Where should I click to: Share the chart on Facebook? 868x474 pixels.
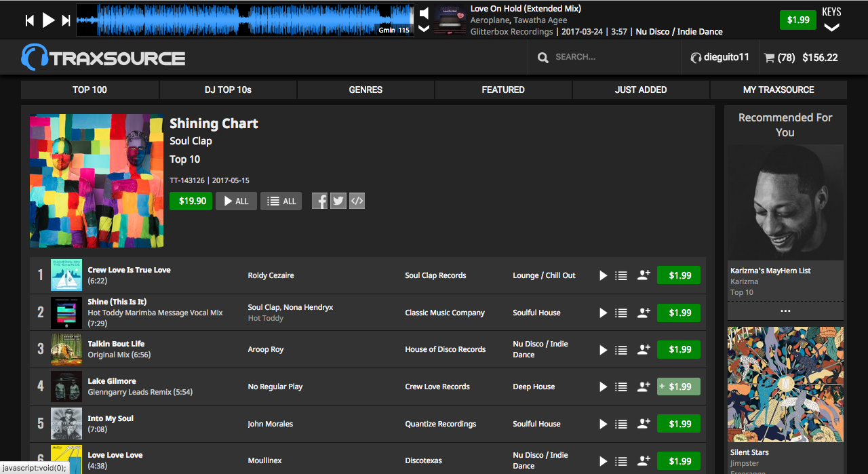(x=320, y=201)
